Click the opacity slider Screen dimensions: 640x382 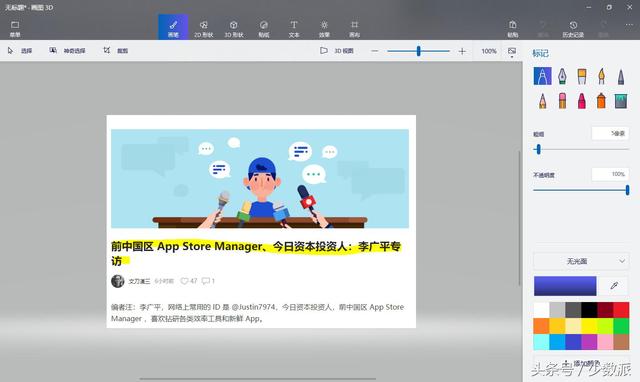(x=581, y=190)
